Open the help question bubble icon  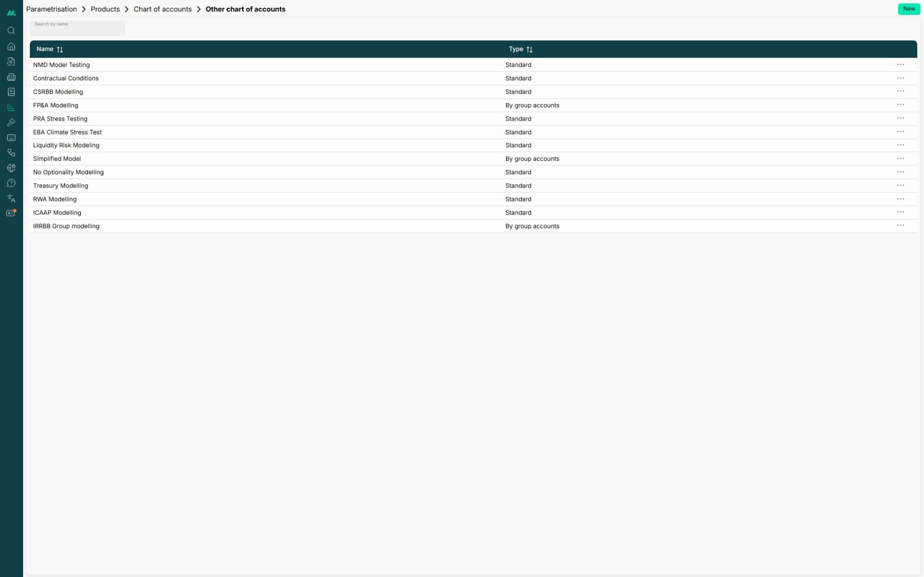tap(11, 183)
